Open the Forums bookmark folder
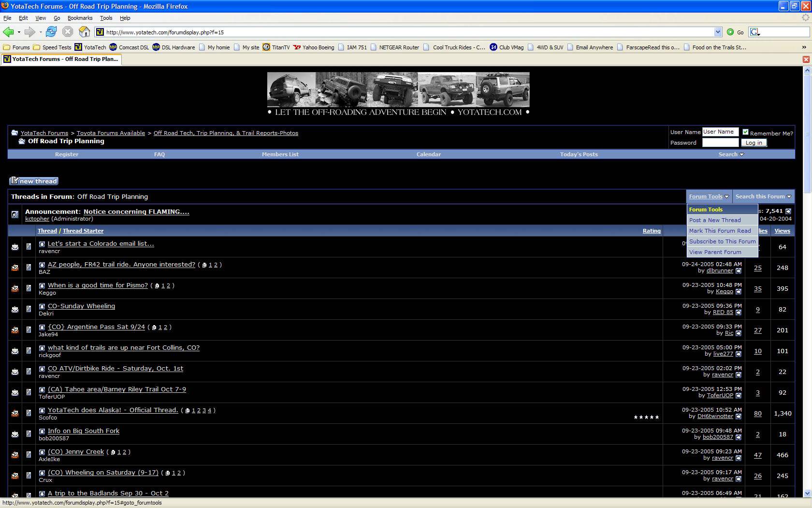This screenshot has height=508, width=812. [x=16, y=47]
